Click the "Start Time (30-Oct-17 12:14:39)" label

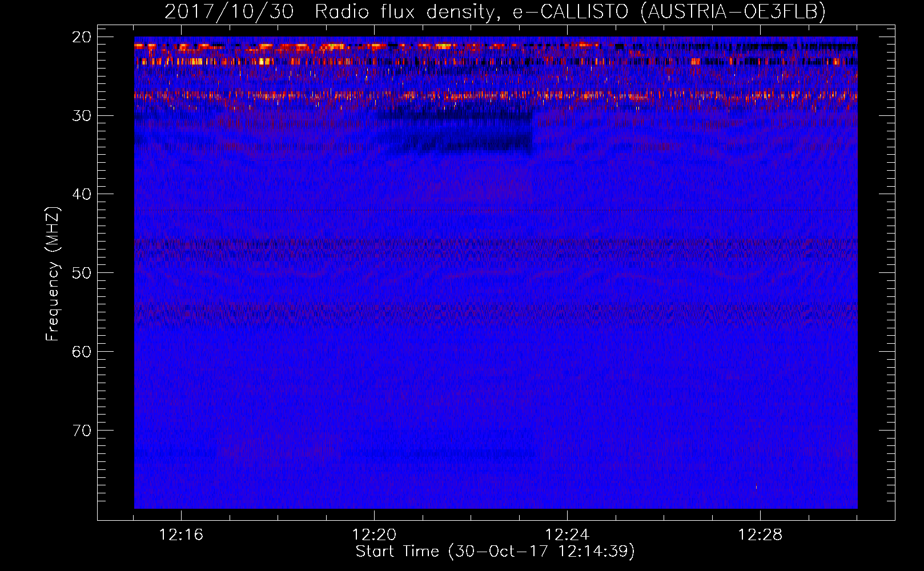(495, 552)
